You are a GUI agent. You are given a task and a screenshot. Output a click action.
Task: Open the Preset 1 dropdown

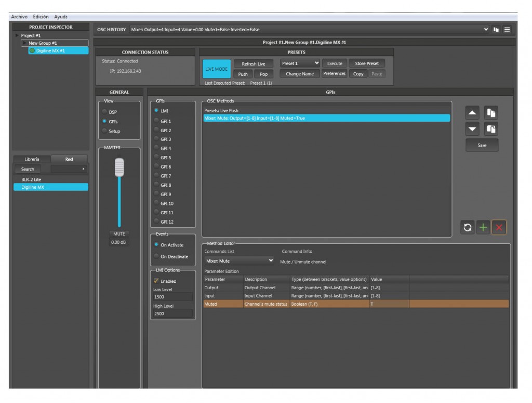point(300,63)
